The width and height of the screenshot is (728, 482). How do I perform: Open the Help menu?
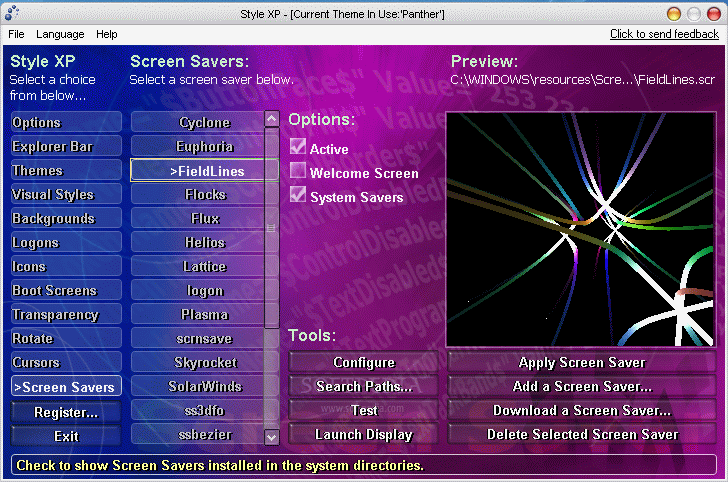(x=107, y=34)
